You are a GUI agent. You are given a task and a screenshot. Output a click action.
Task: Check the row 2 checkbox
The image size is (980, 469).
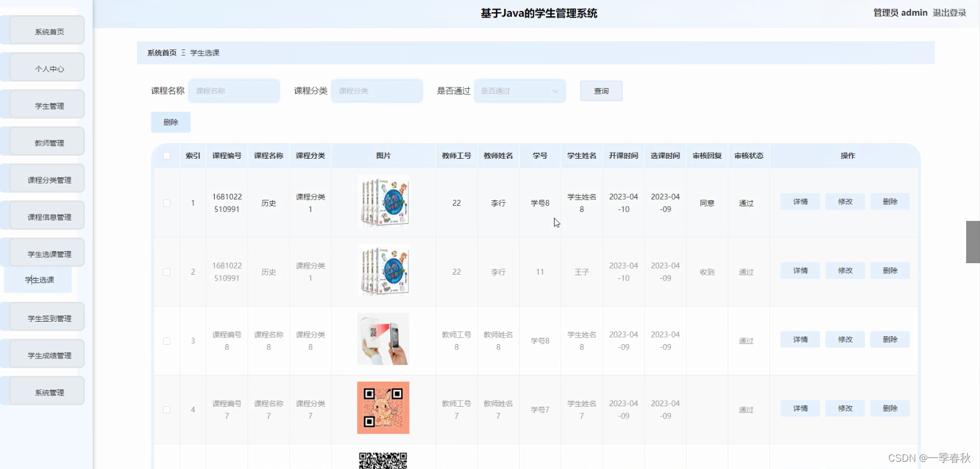(167, 272)
